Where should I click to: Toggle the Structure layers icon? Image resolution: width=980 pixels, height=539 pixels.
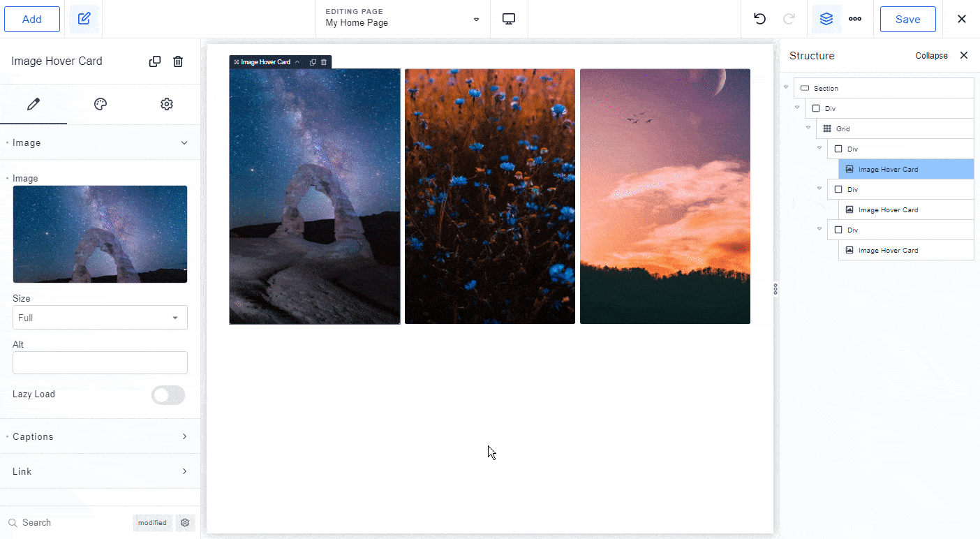pos(826,19)
